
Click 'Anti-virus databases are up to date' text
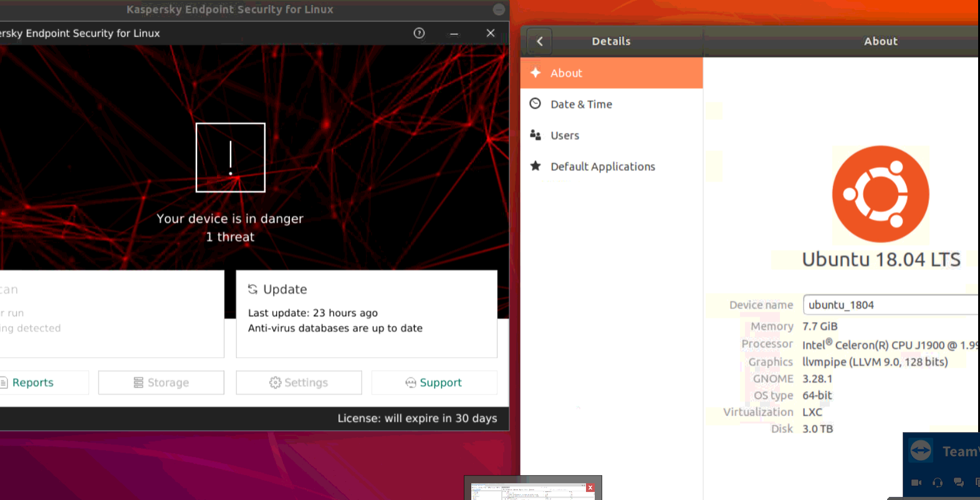(335, 328)
